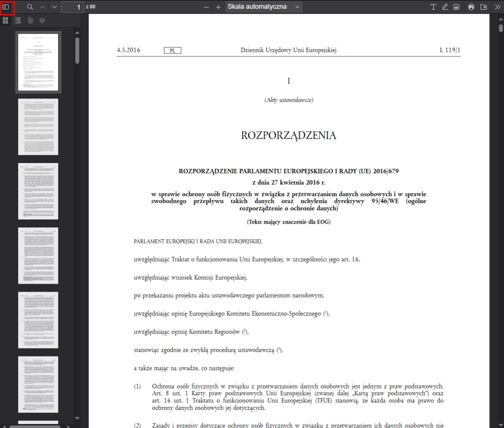The width and height of the screenshot is (504, 428).
Task: Click 'z dnia 27 kwietnia 2016 r.'
Action: [288, 183]
